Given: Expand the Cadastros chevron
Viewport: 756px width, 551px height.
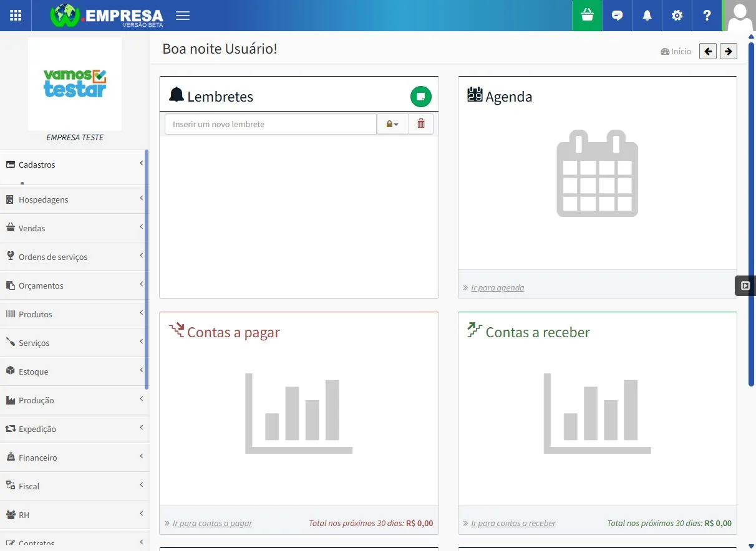Looking at the screenshot, I should [142, 163].
